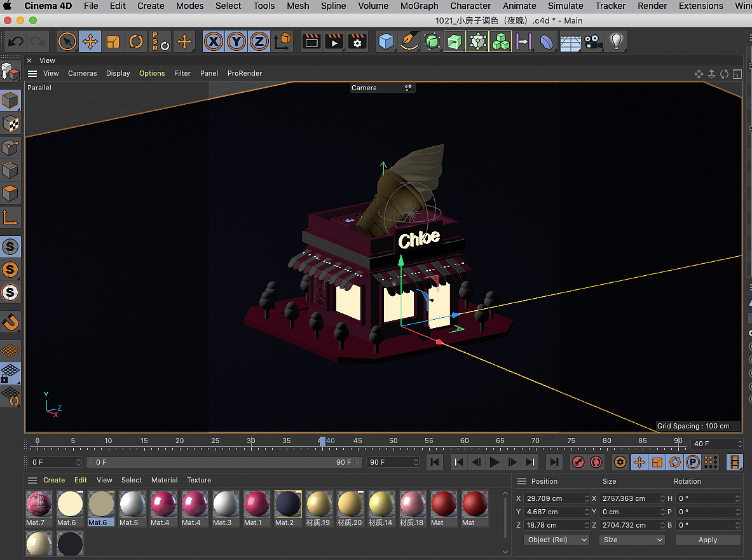Step the current frame 40 F field
This screenshot has width=752, height=560.
click(x=740, y=444)
